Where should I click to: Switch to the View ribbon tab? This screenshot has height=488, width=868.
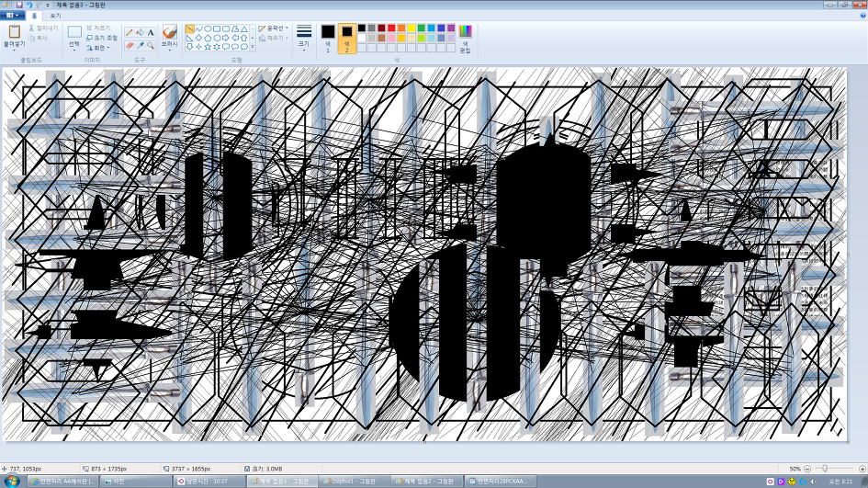point(55,16)
